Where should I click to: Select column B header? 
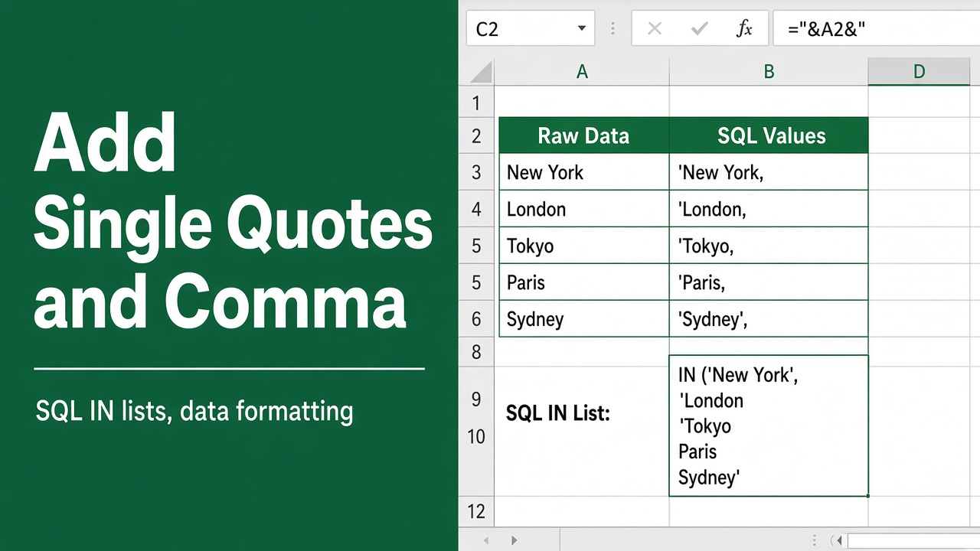(x=769, y=72)
